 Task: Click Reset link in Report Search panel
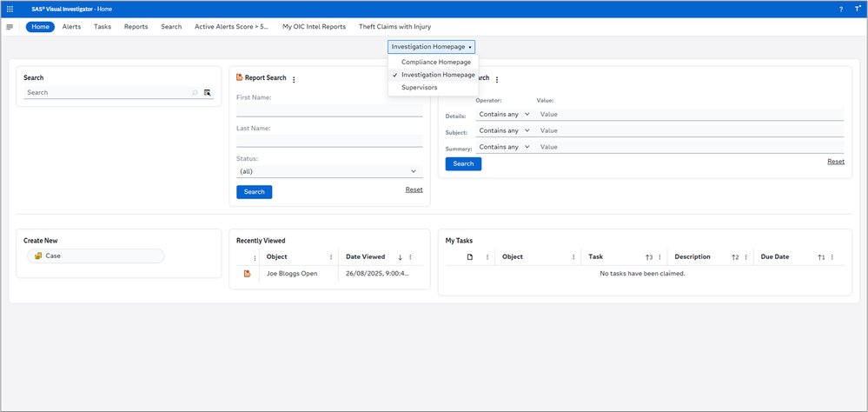tap(414, 189)
